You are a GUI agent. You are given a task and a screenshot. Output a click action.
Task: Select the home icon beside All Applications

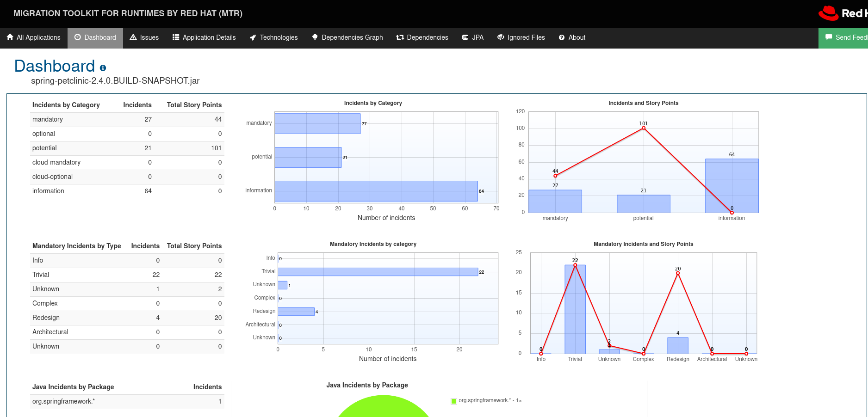[x=9, y=37]
